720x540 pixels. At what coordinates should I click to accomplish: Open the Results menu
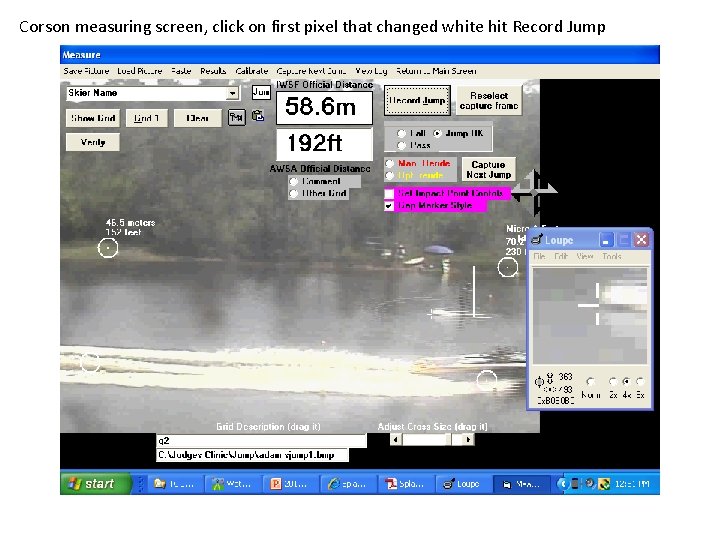213,71
